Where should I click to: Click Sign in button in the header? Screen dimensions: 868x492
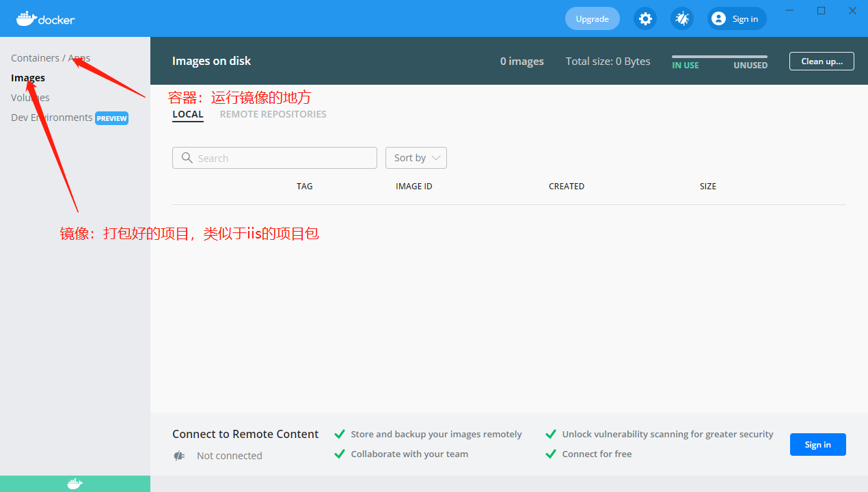(737, 18)
